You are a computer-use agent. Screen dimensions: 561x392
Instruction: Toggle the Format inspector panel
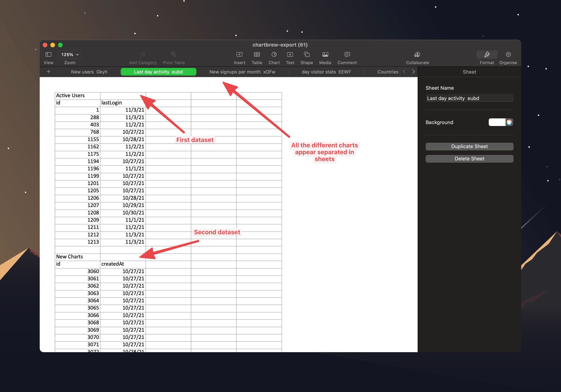487,54
